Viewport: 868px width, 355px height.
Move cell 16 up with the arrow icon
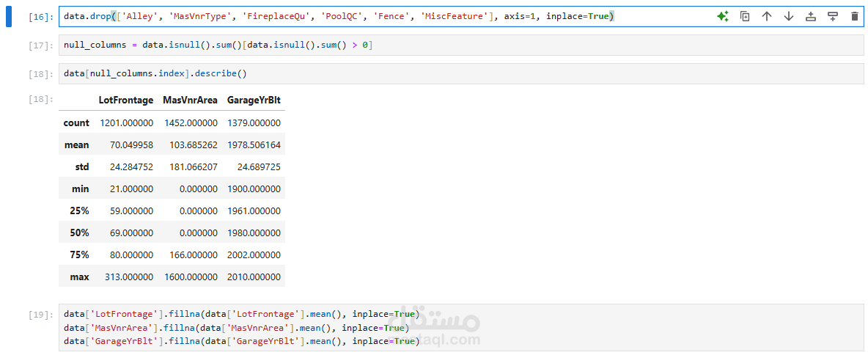[x=767, y=17]
